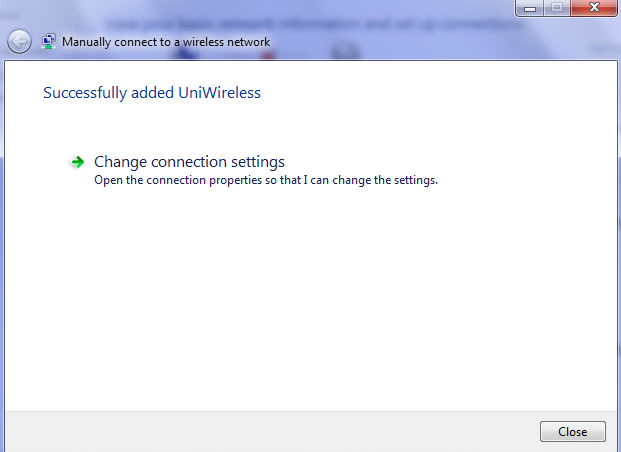
Task: Click the blurred blue computer icon behind title bar
Action: (x=186, y=54)
